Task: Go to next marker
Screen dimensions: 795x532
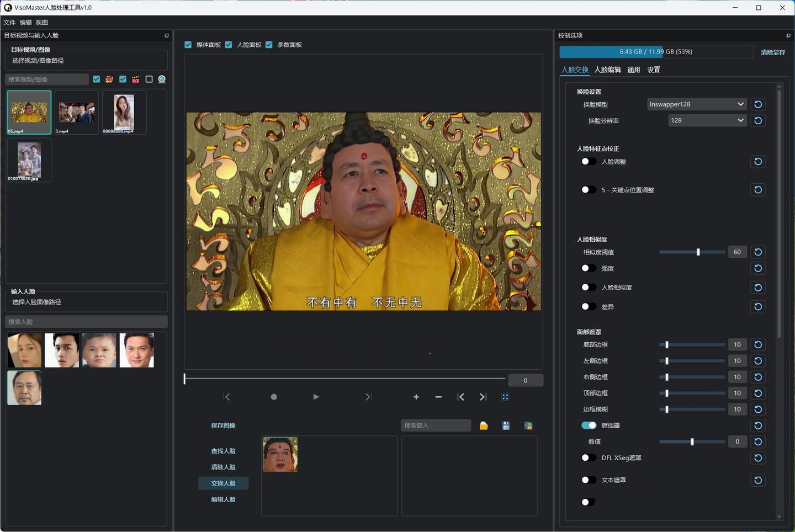Action: (483, 397)
